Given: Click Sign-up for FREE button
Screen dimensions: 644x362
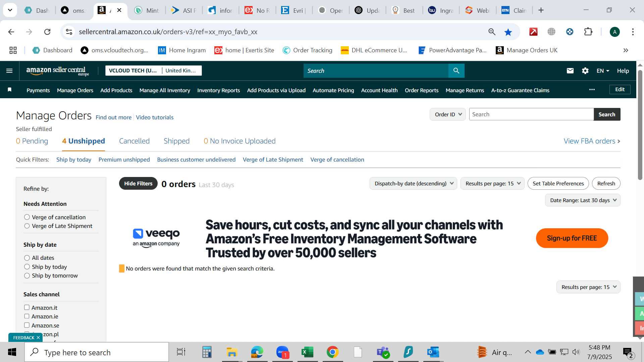Looking at the screenshot, I should (572, 238).
